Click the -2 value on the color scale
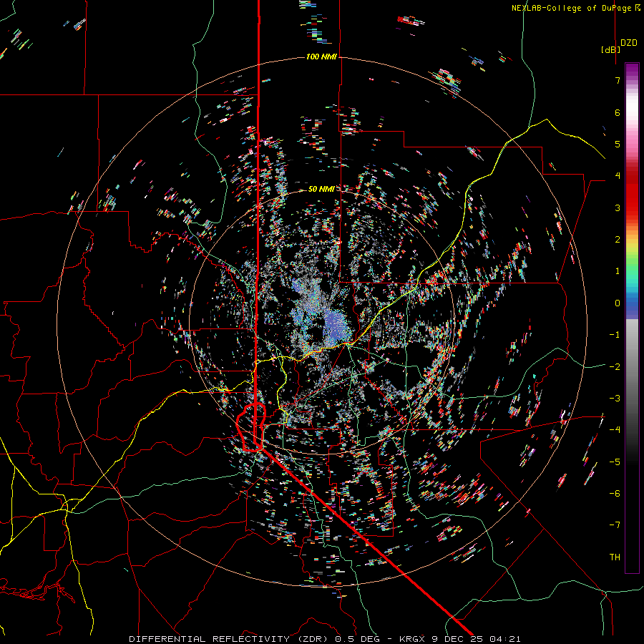 (x=615, y=367)
